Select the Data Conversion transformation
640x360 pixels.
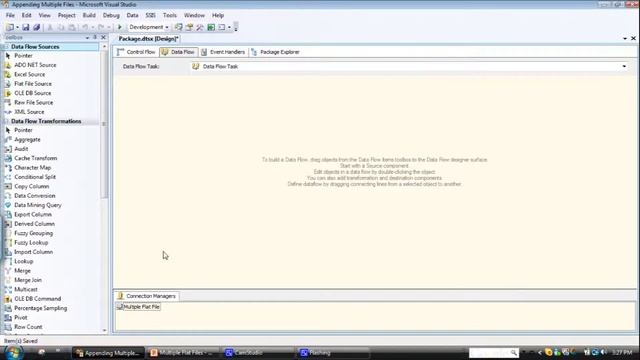click(35, 196)
